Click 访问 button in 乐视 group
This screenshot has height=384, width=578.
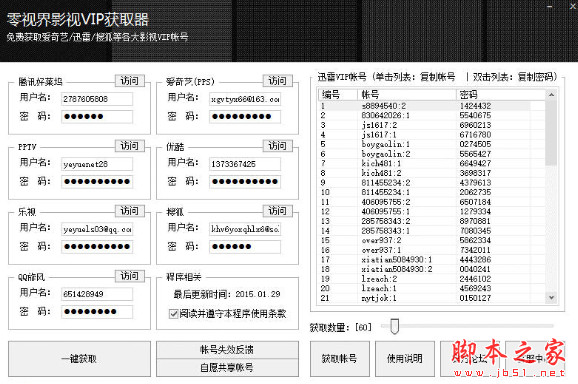[129, 211]
